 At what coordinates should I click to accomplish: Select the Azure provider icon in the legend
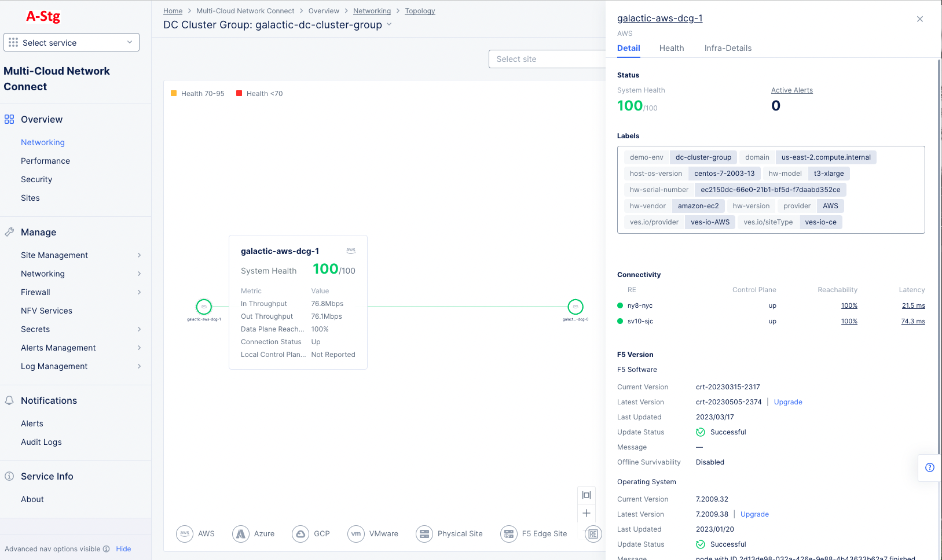coord(241,533)
